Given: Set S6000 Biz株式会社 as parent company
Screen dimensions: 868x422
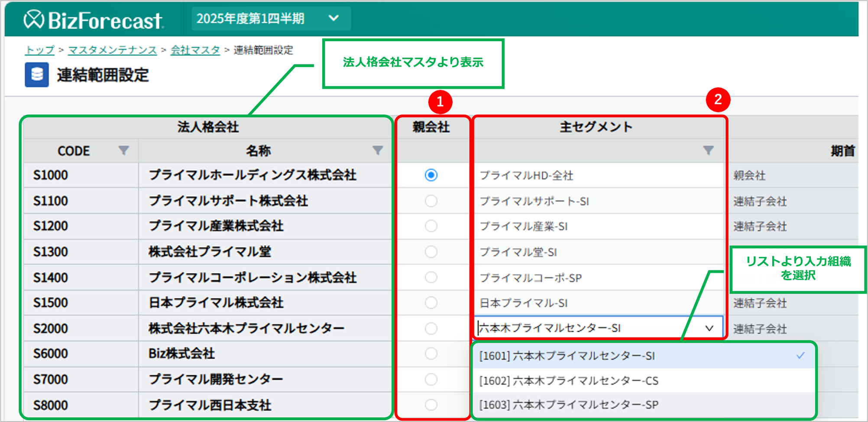Looking at the screenshot, I should tap(431, 354).
